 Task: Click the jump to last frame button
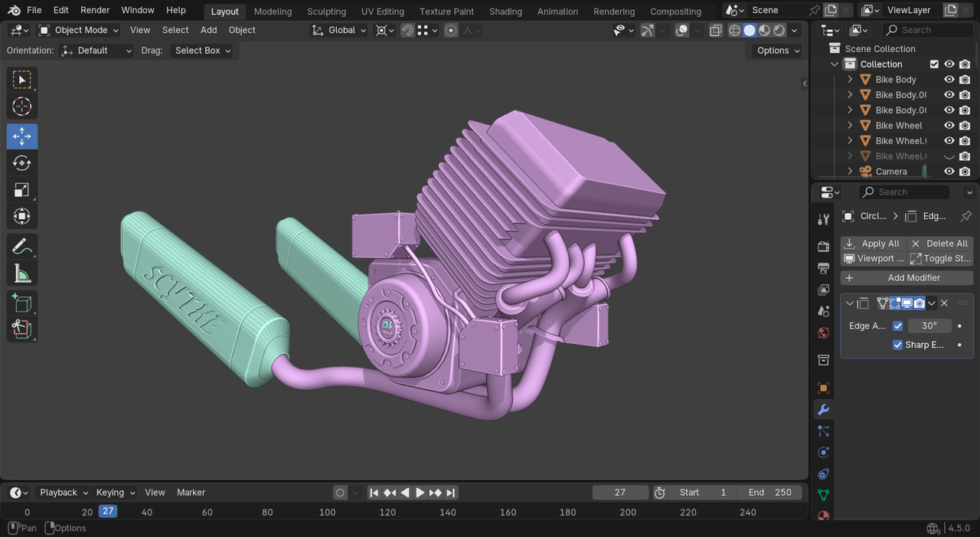click(x=451, y=493)
